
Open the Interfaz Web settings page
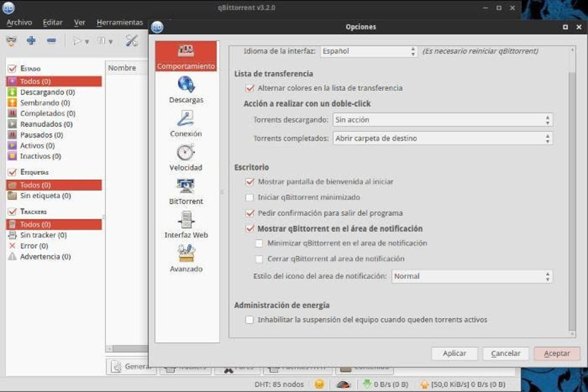click(186, 225)
